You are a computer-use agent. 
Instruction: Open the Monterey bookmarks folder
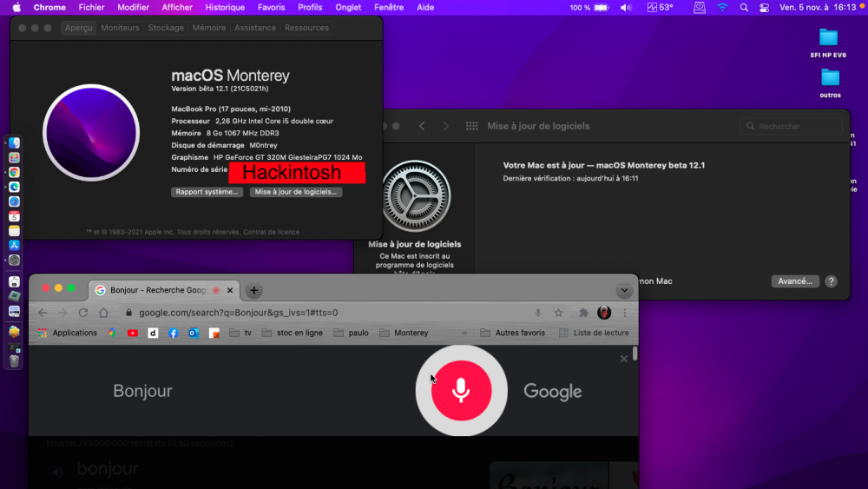pyautogui.click(x=404, y=333)
